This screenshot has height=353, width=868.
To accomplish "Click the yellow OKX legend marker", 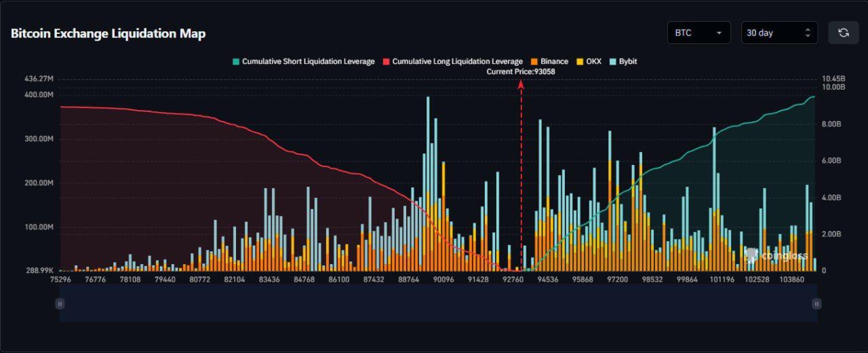I will click(580, 62).
